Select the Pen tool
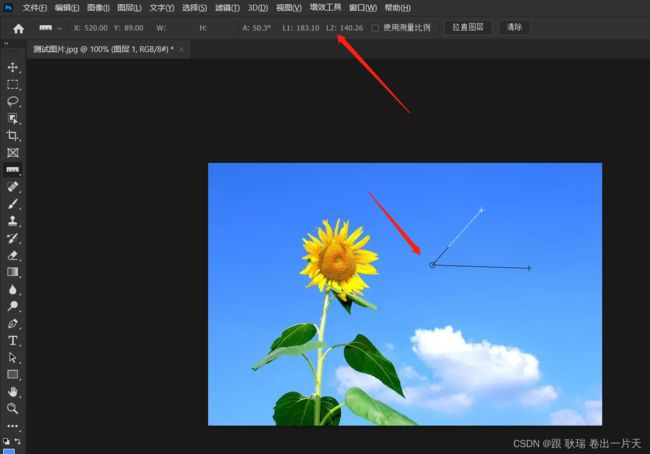 [13, 323]
